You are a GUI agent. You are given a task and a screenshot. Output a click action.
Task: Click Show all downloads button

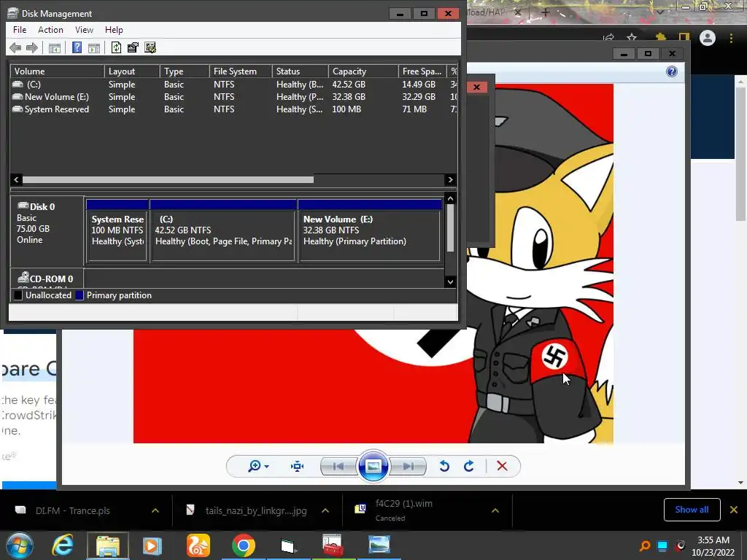pos(692,510)
